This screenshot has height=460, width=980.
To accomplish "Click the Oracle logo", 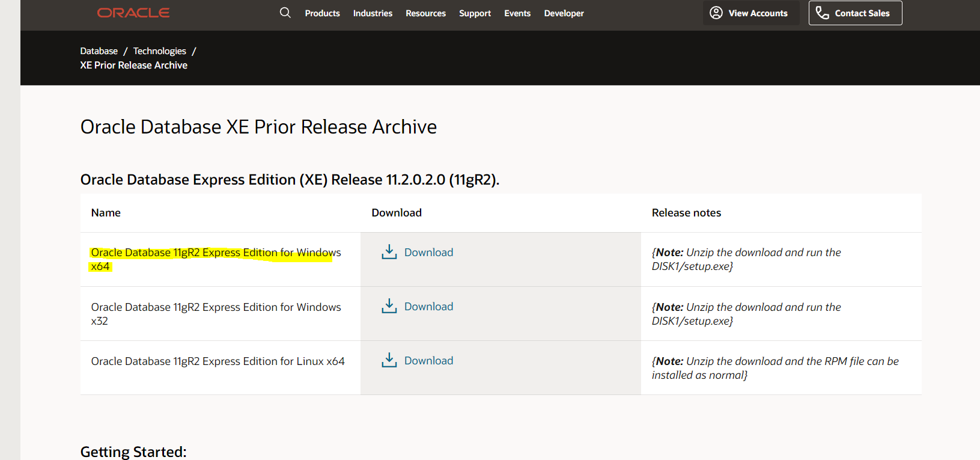I will 133,13.
